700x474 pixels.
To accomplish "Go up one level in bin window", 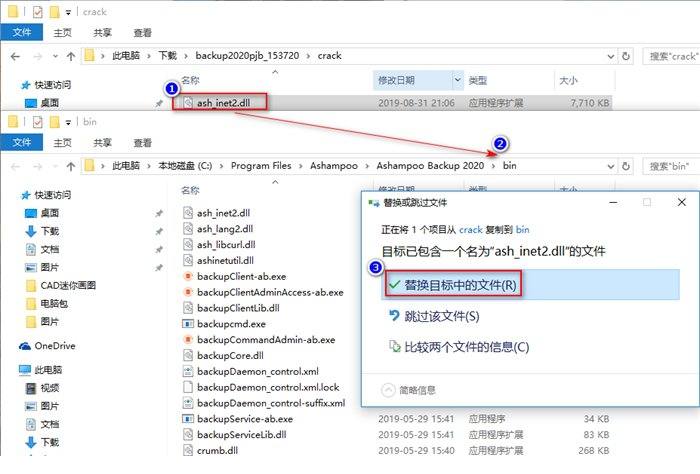I will pyautogui.click(x=71, y=166).
